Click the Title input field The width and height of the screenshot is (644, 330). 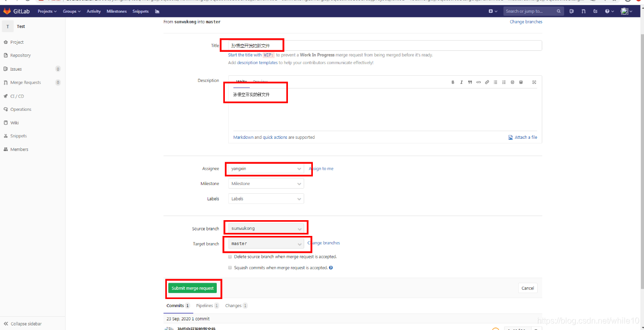385,45
